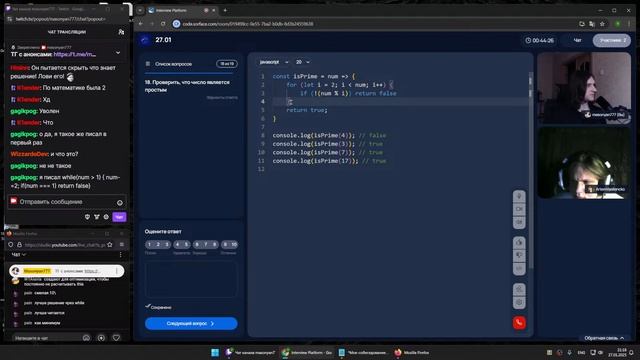
Task: Open Firefox hamburger menu in YouTube chat window
Action: click(122, 244)
